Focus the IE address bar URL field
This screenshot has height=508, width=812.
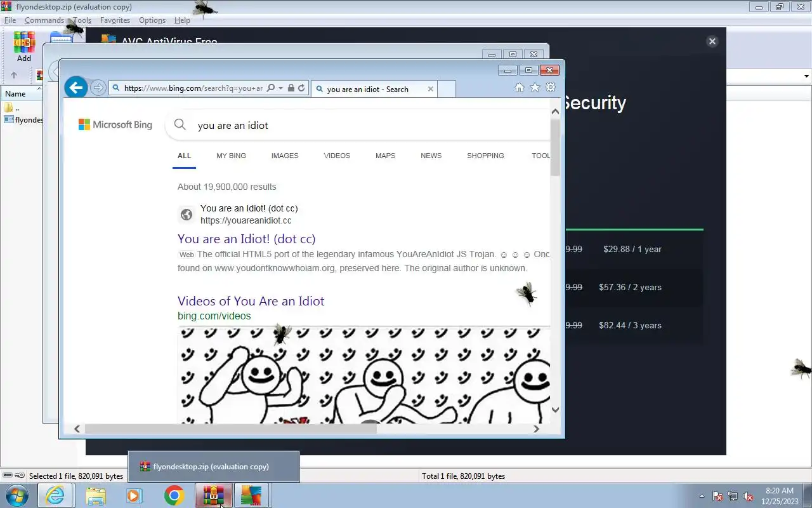coord(193,88)
